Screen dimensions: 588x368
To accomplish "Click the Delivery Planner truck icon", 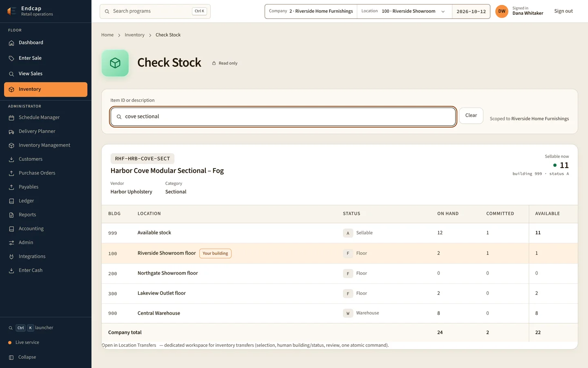I will coord(11,132).
